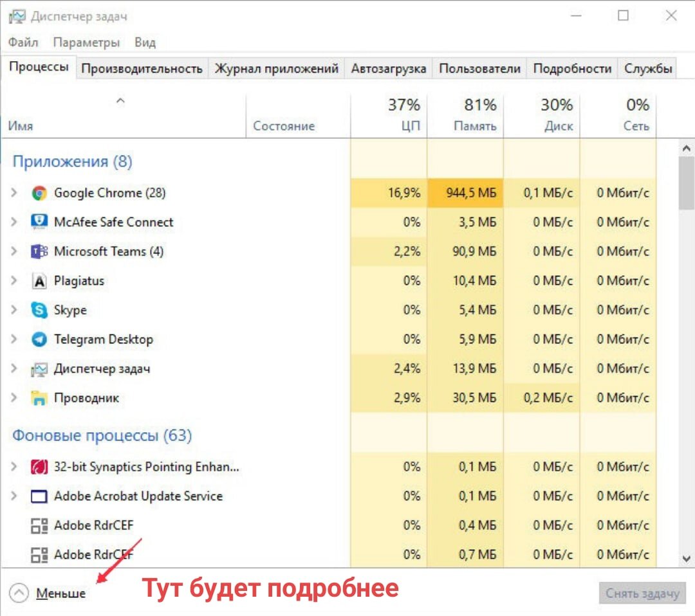Image resolution: width=695 pixels, height=616 pixels.
Task: Click the McAfee Safe Connect shield icon
Action: pos(39,222)
